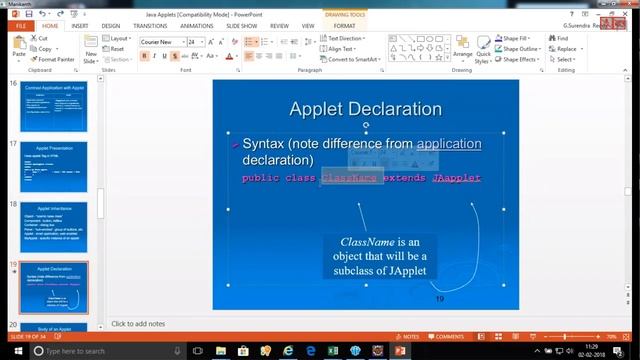Switch to TRANSITIONS tab
This screenshot has height=360, width=640.
click(x=150, y=26)
